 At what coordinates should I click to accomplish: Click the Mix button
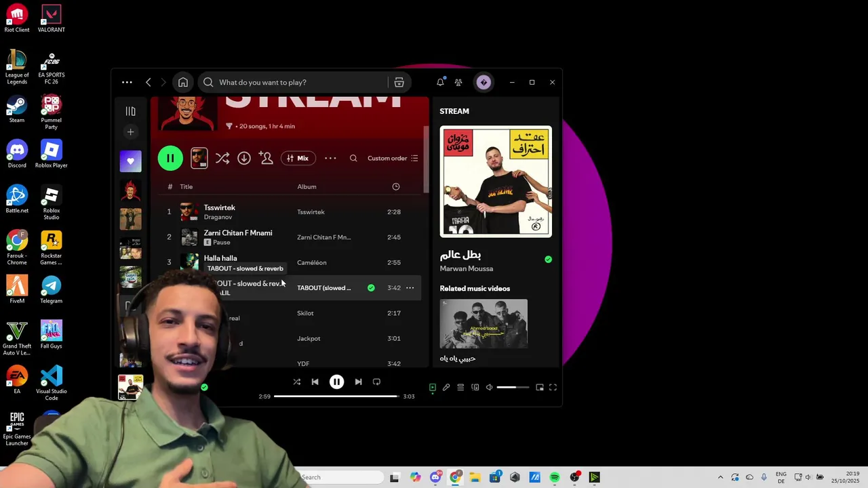(x=298, y=158)
